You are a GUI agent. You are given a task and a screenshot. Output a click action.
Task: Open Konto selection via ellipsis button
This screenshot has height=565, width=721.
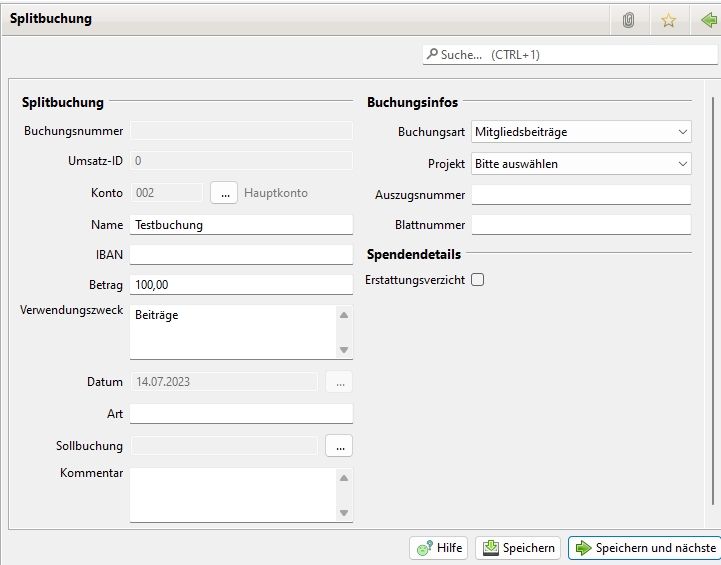point(223,193)
